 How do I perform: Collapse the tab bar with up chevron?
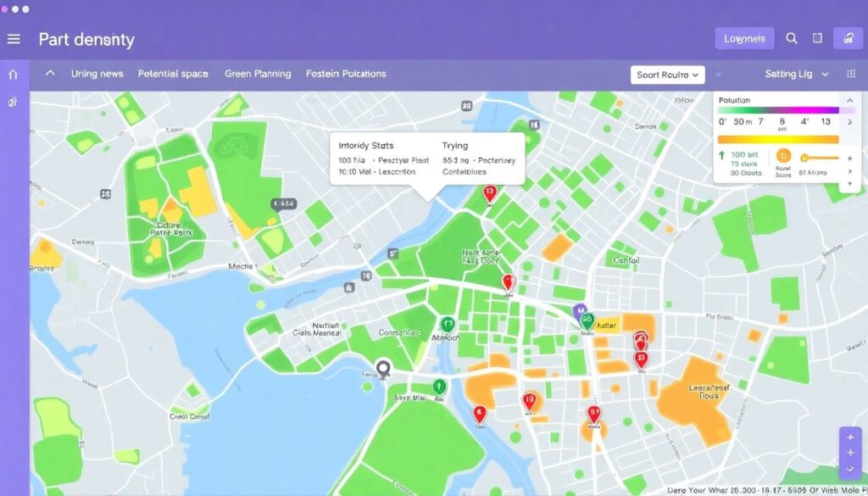[50, 74]
